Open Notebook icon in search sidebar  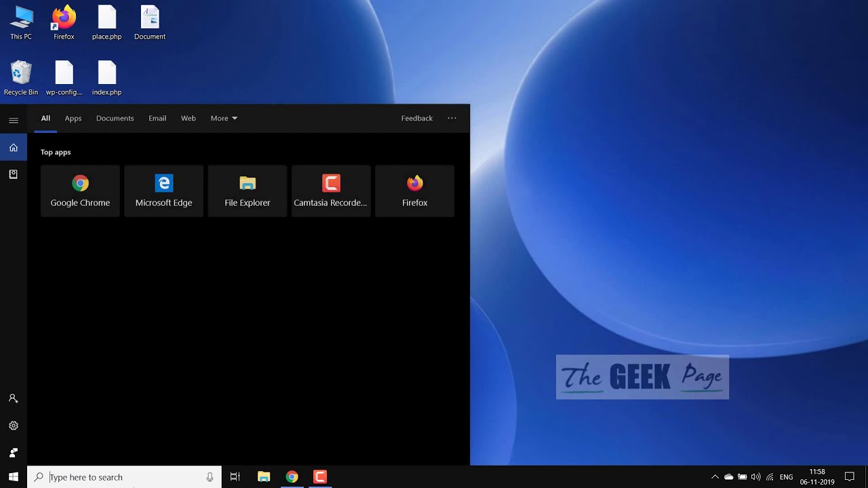[x=14, y=174]
